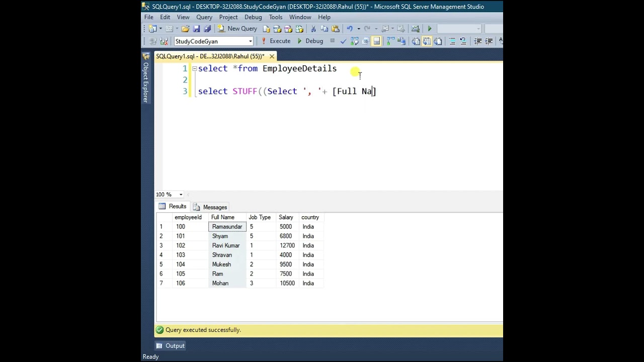Open the Help menu

coord(325,17)
